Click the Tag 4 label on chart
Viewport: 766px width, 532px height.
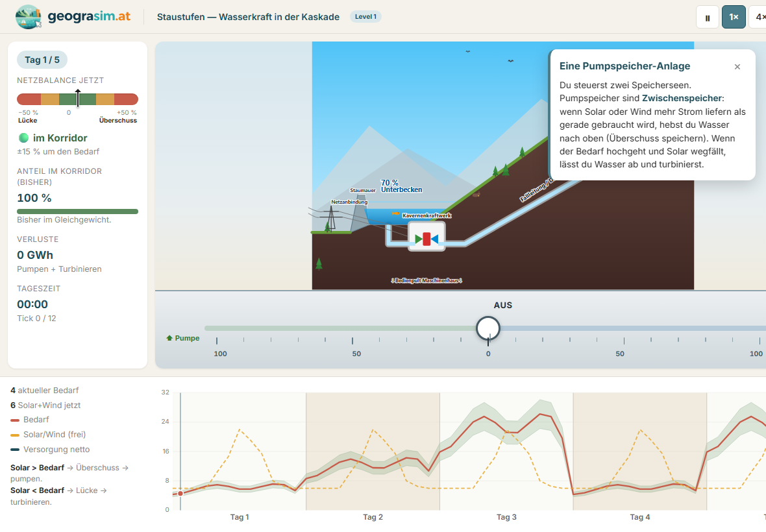click(640, 517)
